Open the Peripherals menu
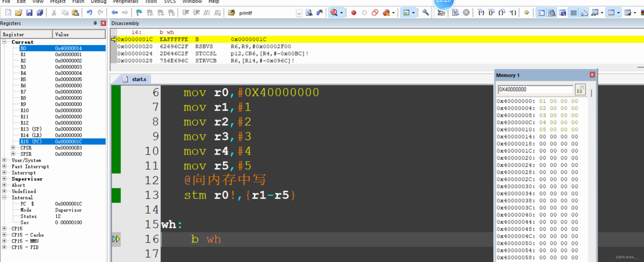644x262 pixels. click(x=126, y=1)
